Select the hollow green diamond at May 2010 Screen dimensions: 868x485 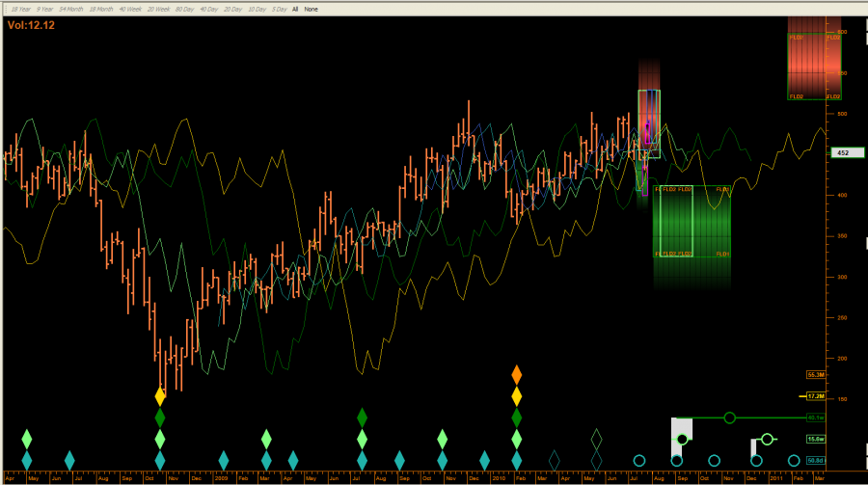pyautogui.click(x=596, y=439)
